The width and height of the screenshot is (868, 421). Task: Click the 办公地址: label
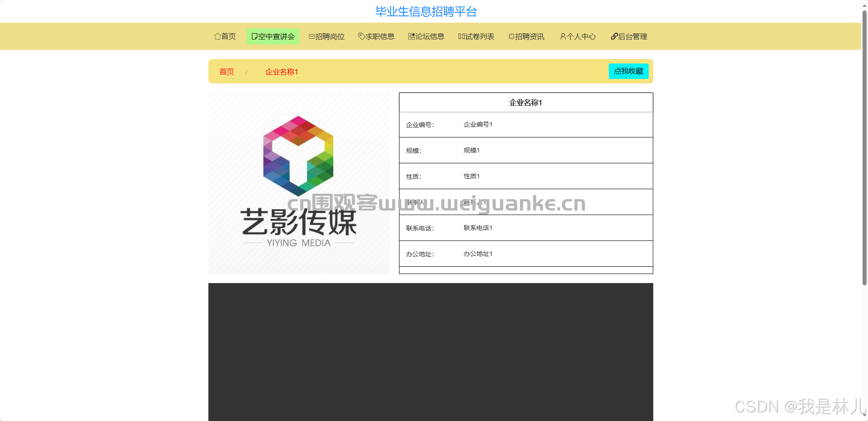pos(420,254)
